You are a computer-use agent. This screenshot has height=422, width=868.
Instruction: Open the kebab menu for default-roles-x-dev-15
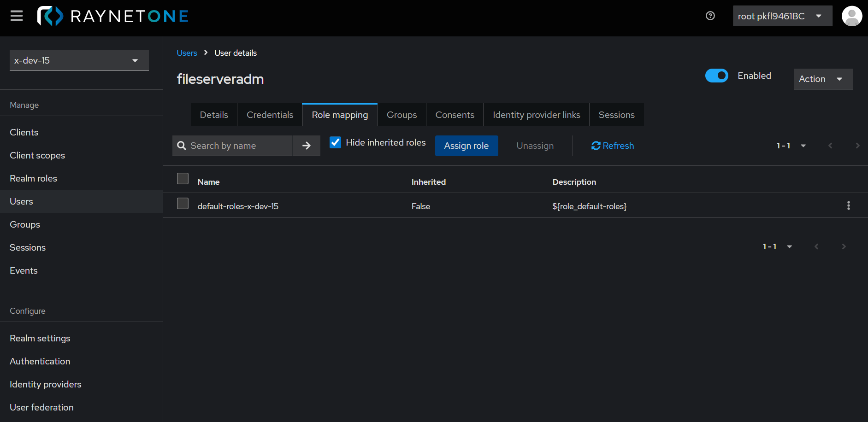[848, 205]
